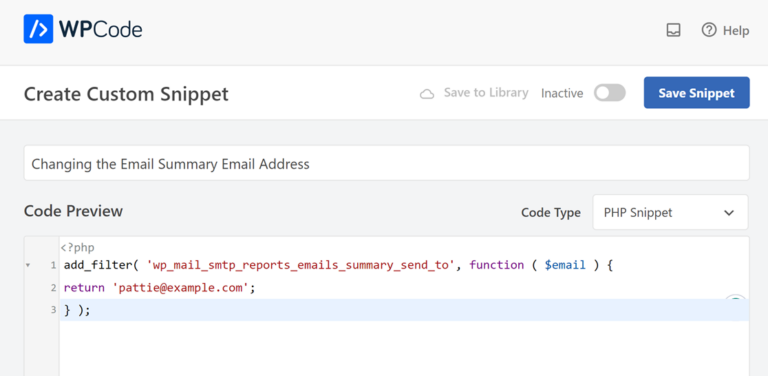Open the notifications inbox icon
This screenshot has width=768, height=376.
tap(673, 30)
